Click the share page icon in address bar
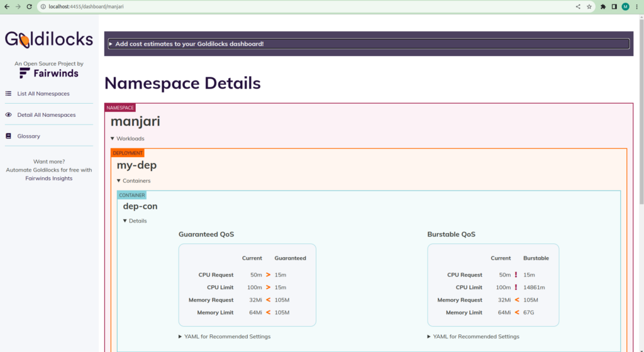644x352 pixels. click(578, 6)
